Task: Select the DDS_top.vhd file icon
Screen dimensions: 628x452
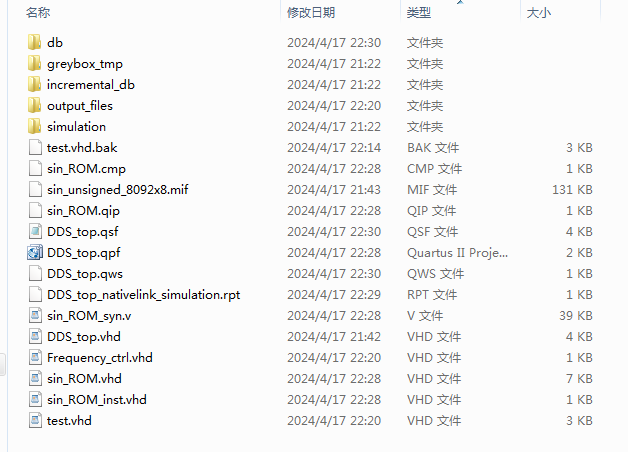Action: [35, 336]
